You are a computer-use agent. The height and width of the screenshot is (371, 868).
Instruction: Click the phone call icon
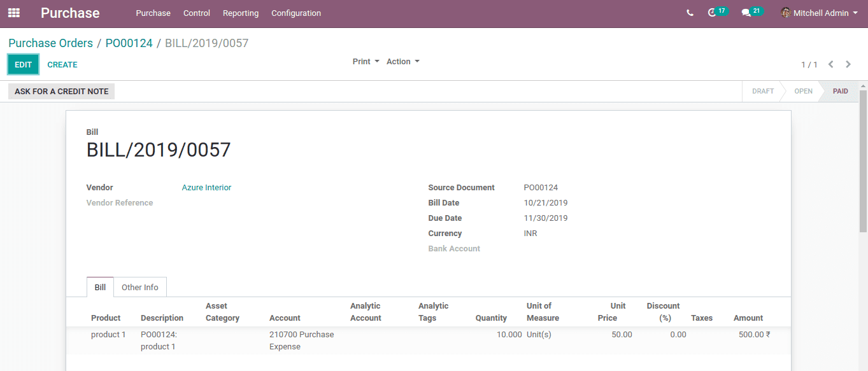click(690, 13)
